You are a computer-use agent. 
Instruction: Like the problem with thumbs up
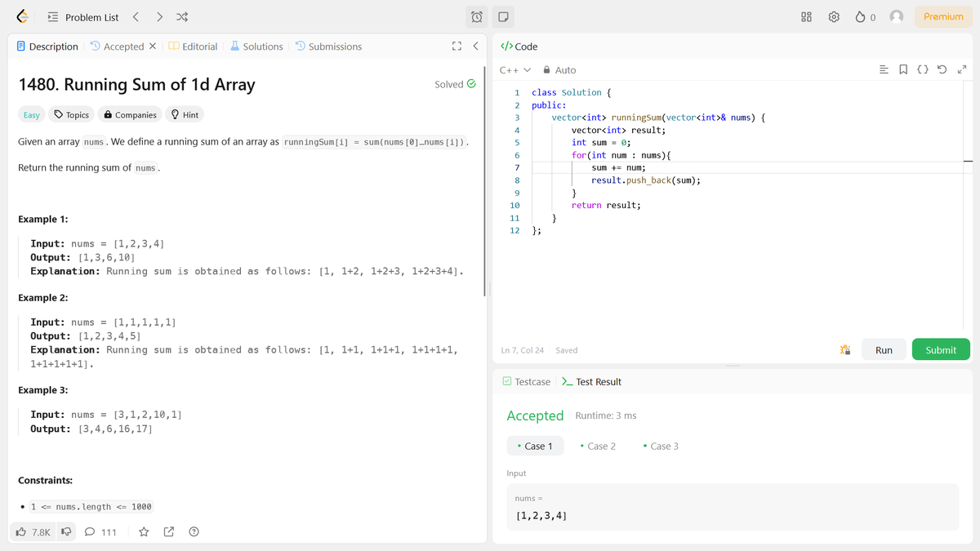point(33,532)
